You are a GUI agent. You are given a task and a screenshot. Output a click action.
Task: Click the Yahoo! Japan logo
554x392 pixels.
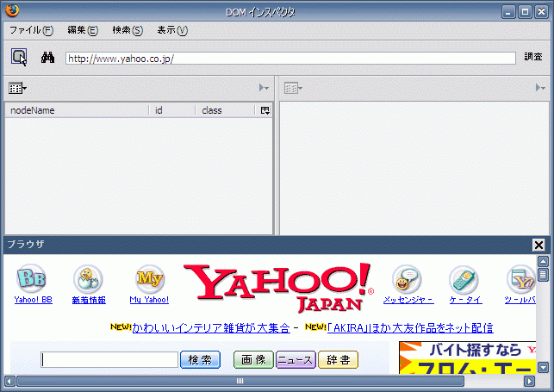[279, 287]
